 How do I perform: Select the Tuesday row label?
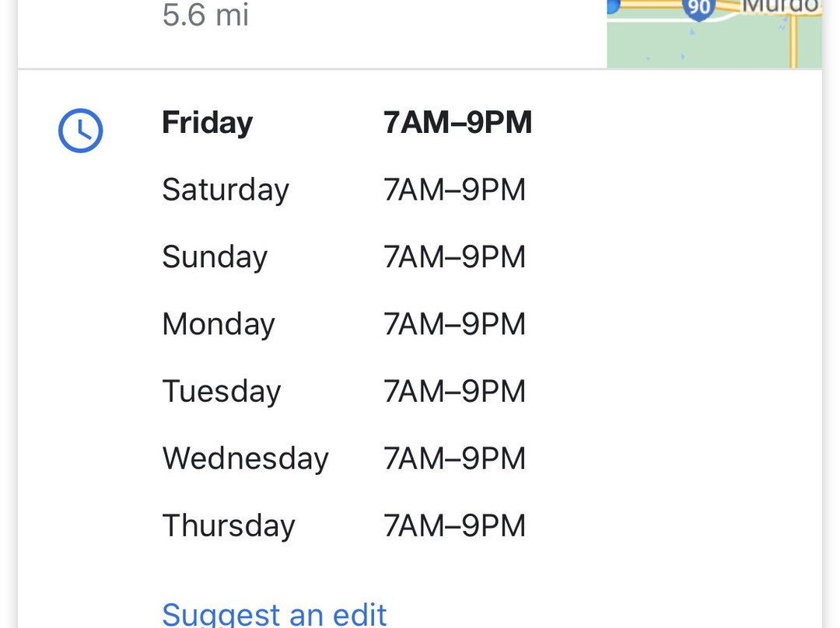point(221,392)
